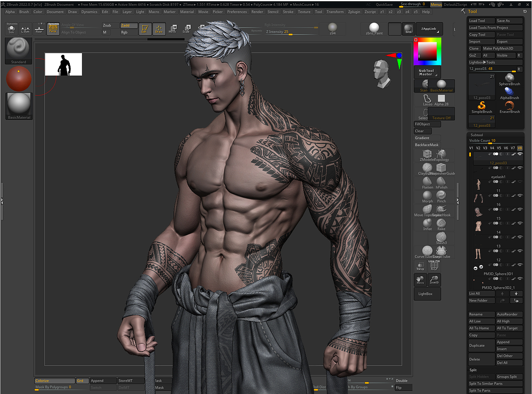Adjust the Z Intensity slider
Image resolution: width=532 pixels, height=394 pixels.
291,32
